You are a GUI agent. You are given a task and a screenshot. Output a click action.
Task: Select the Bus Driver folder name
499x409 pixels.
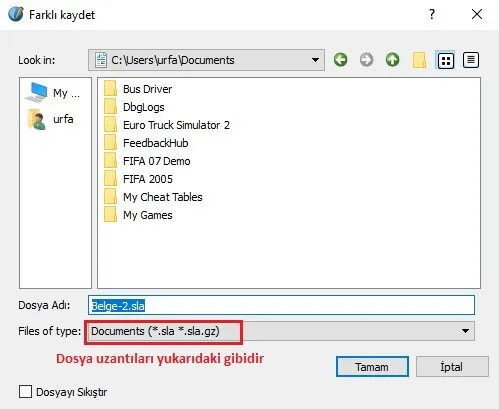[x=147, y=89]
